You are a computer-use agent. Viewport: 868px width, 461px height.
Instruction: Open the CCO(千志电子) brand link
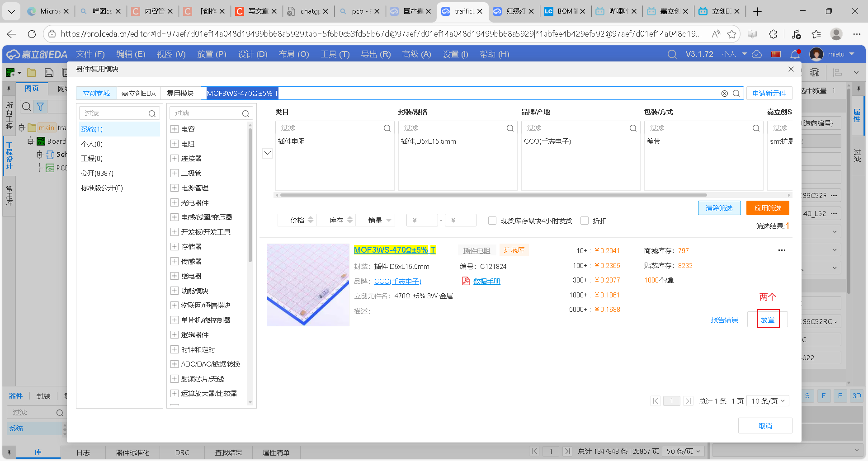(x=397, y=281)
